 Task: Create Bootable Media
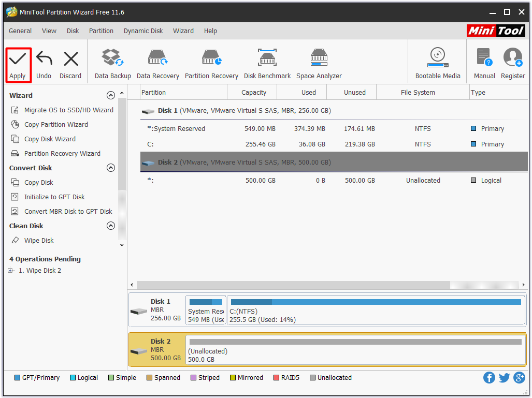tap(438, 64)
